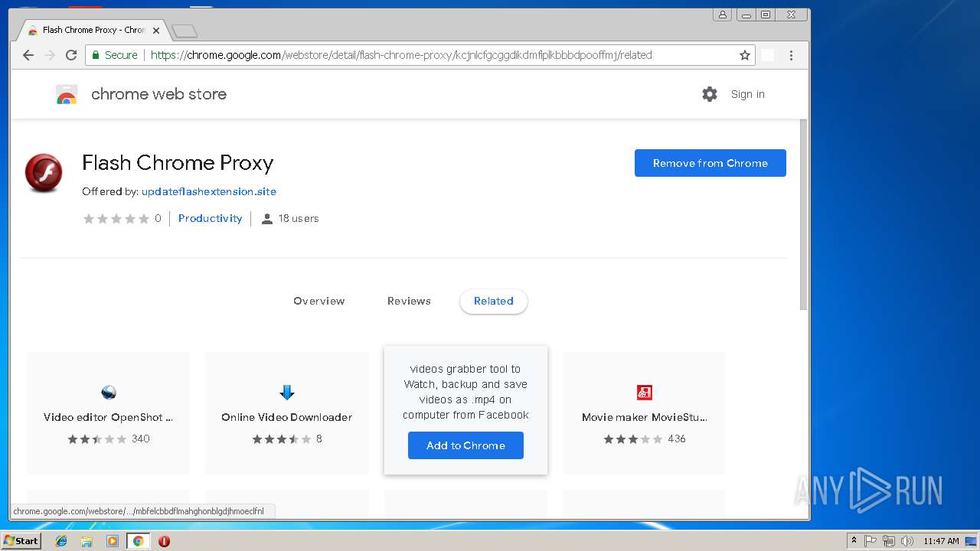980x551 pixels.
Task: Open web store settings gear
Action: (710, 94)
